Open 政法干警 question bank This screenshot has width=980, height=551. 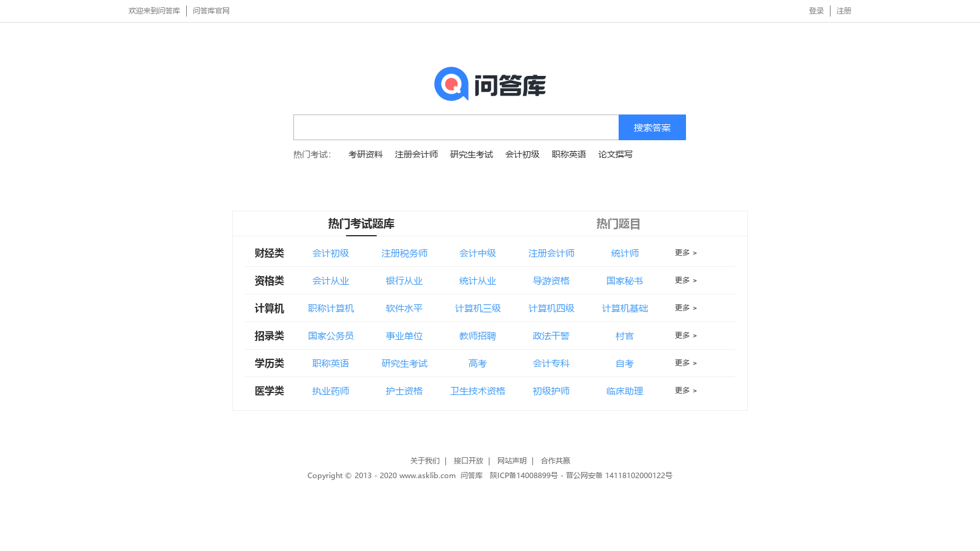tap(551, 336)
